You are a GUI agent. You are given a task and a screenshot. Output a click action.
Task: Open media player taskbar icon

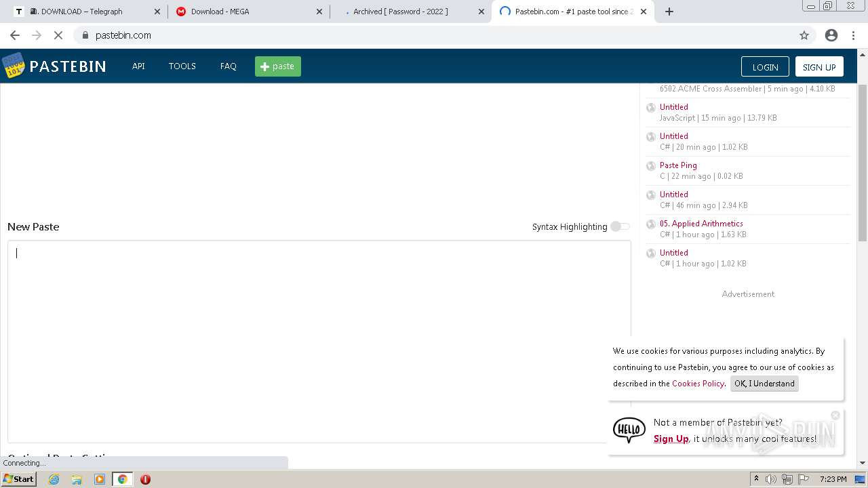coord(100,479)
